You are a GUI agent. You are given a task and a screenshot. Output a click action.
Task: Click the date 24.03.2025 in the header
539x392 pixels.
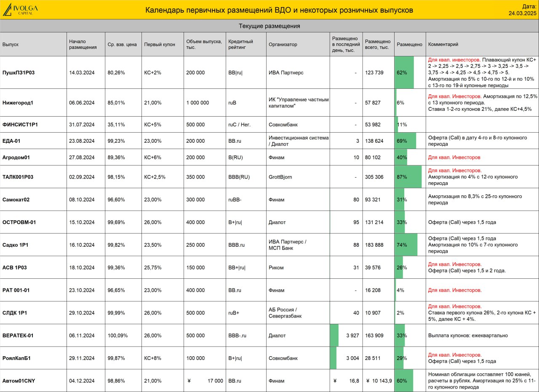coord(523,13)
